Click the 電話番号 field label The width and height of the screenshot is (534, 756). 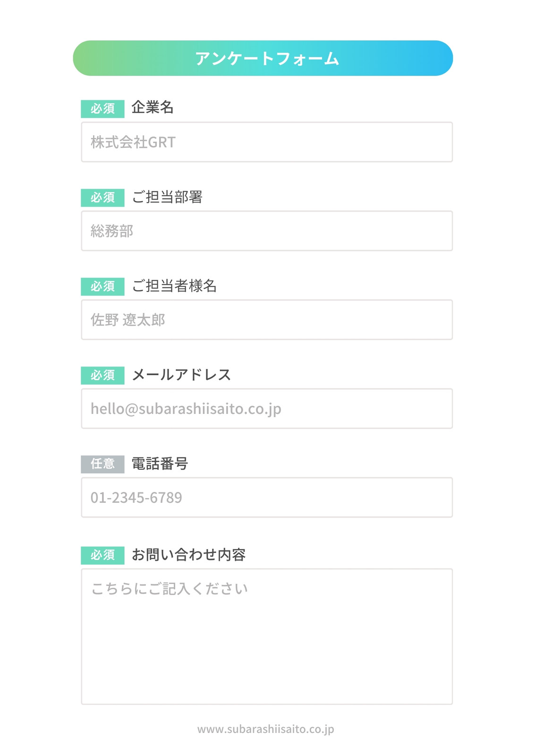click(160, 464)
